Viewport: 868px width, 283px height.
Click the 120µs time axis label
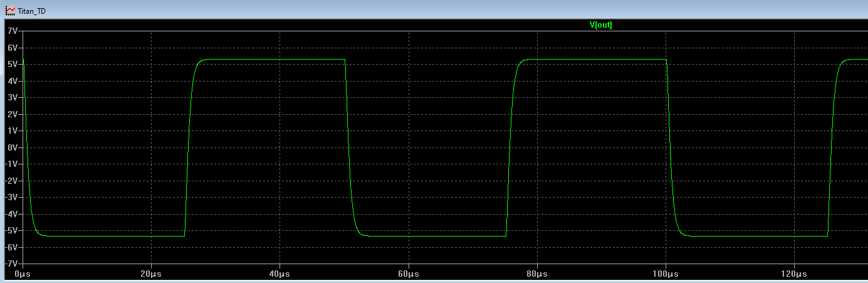coord(794,275)
